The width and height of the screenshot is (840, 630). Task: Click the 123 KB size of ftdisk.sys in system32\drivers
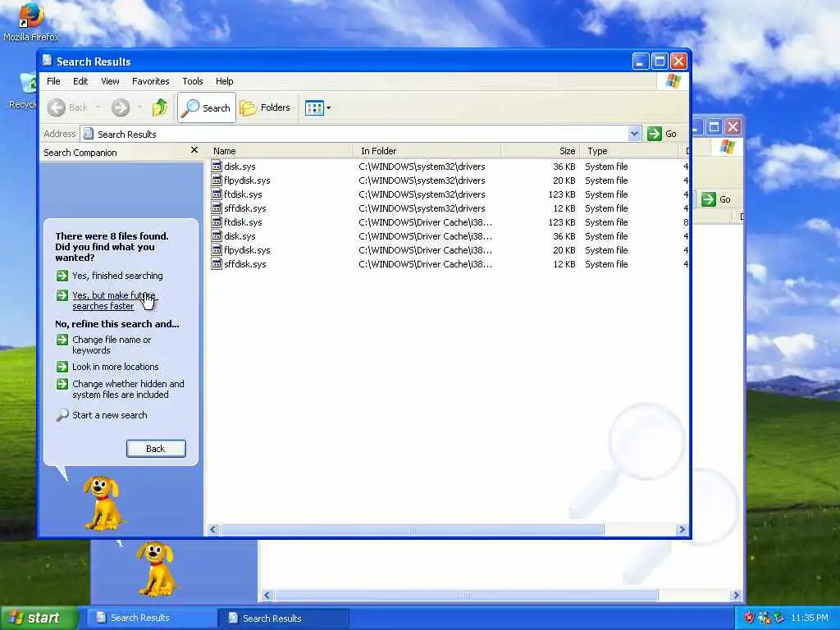562,194
